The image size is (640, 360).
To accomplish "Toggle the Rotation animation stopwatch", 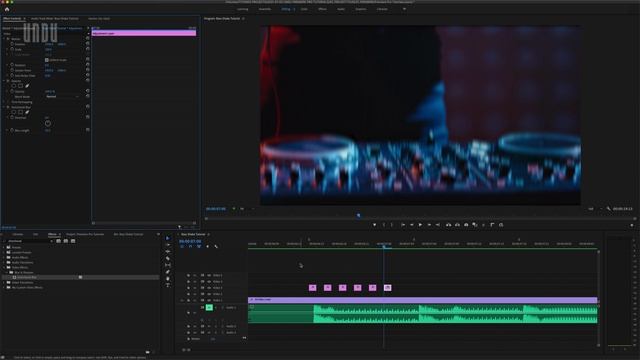I will (x=12, y=65).
